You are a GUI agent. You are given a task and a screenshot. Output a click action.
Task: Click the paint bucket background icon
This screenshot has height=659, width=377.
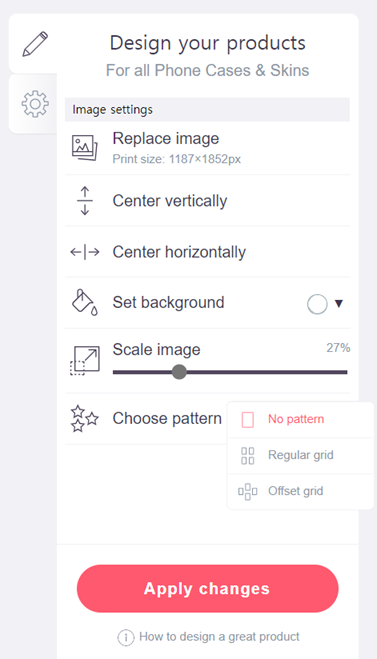coord(84,302)
